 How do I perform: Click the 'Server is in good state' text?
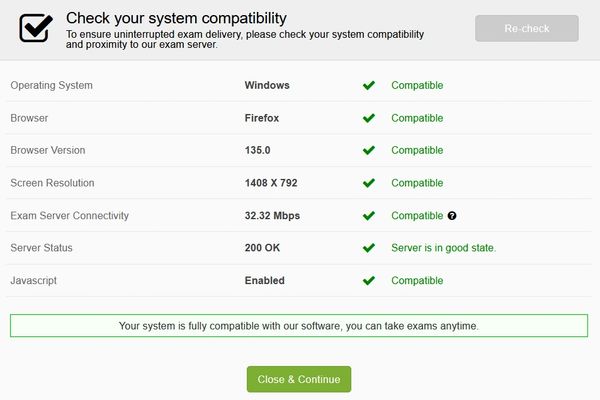point(443,248)
